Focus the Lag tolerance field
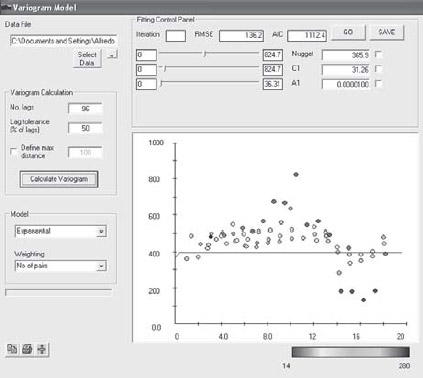The width and height of the screenshot is (423, 378). 85,128
